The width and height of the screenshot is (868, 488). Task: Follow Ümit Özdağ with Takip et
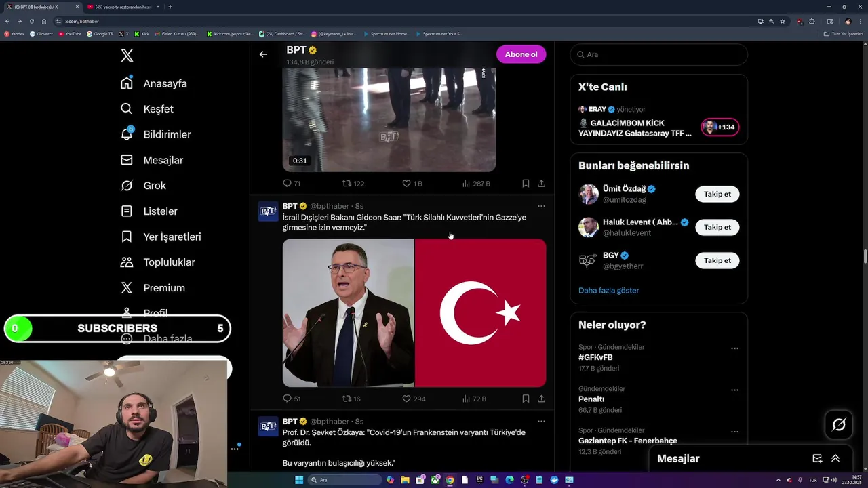point(717,195)
